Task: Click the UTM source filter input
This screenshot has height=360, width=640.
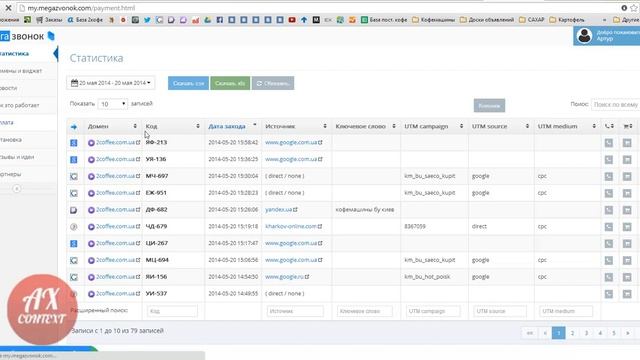Action: (x=500, y=311)
